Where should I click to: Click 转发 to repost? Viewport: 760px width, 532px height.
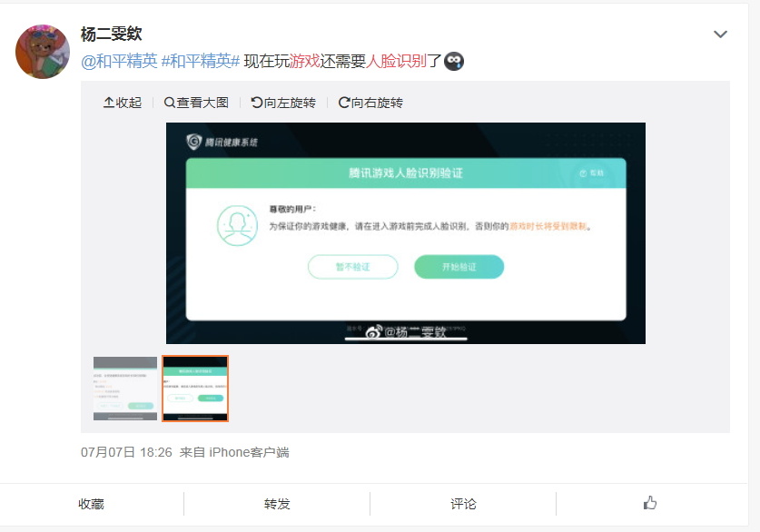[277, 504]
